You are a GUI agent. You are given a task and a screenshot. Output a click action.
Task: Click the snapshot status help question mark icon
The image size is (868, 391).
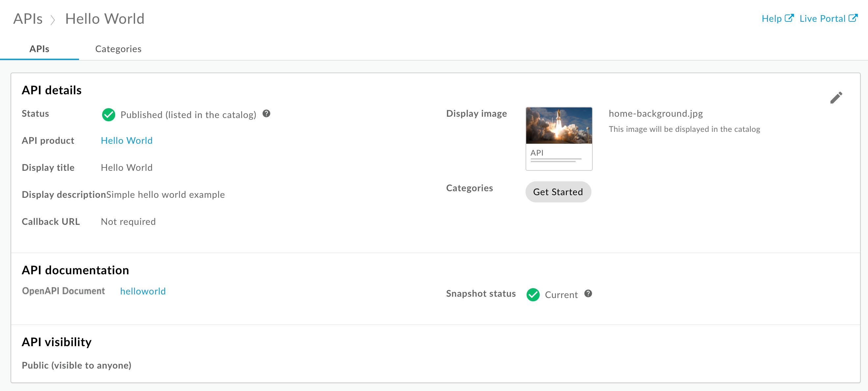[588, 294]
